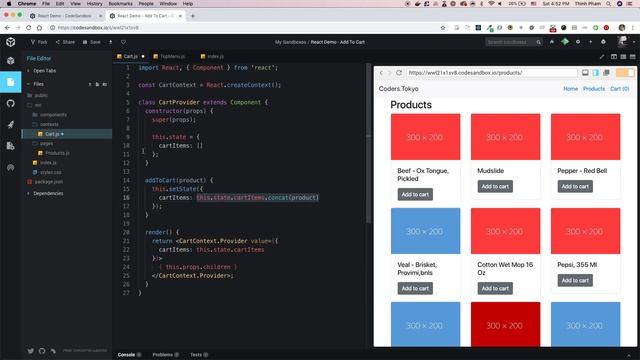The width and height of the screenshot is (640, 360).
Task: Select Cart.js in the file tree
Action: click(x=67, y=134)
